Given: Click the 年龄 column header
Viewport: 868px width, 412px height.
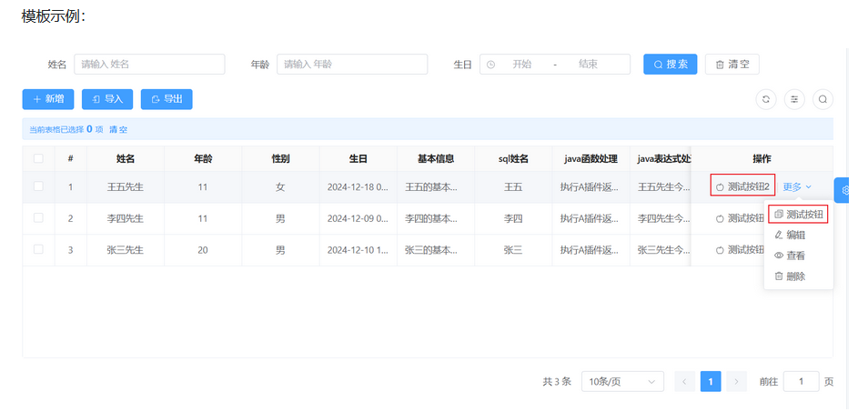Looking at the screenshot, I should (203, 159).
